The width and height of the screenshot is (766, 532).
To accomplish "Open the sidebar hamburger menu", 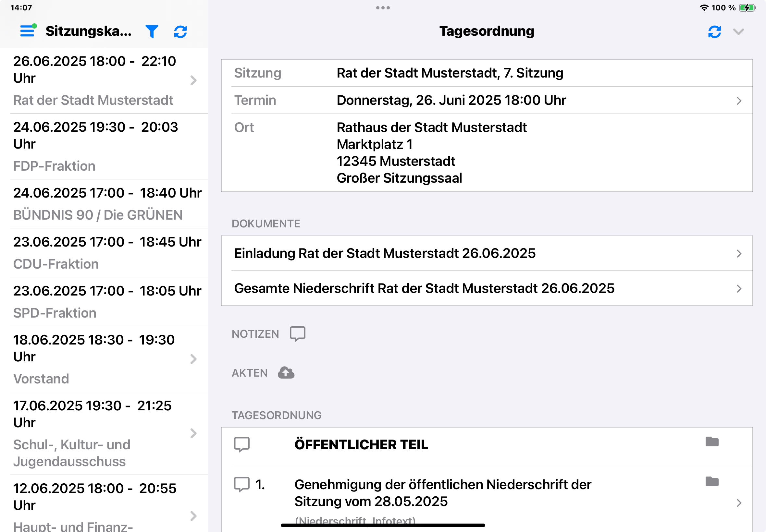I will 27,31.
